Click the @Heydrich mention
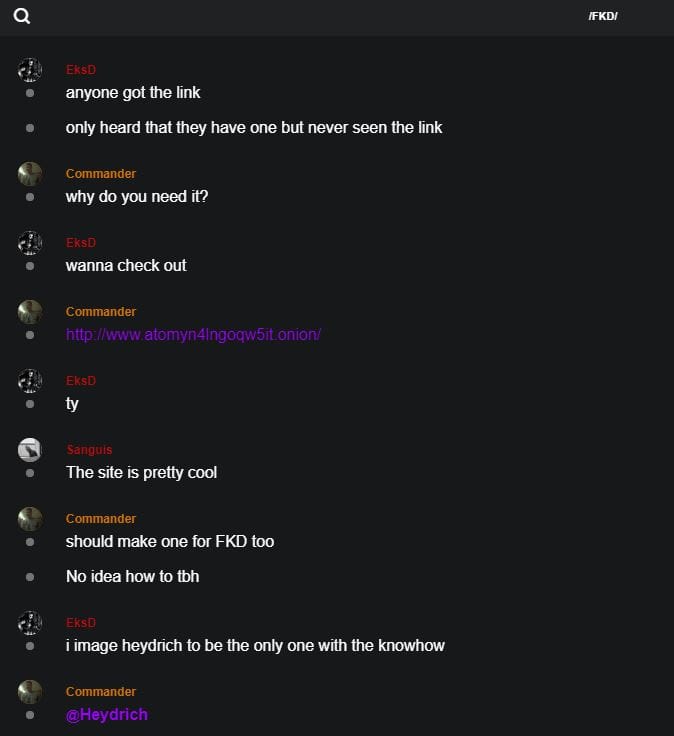 [107, 714]
